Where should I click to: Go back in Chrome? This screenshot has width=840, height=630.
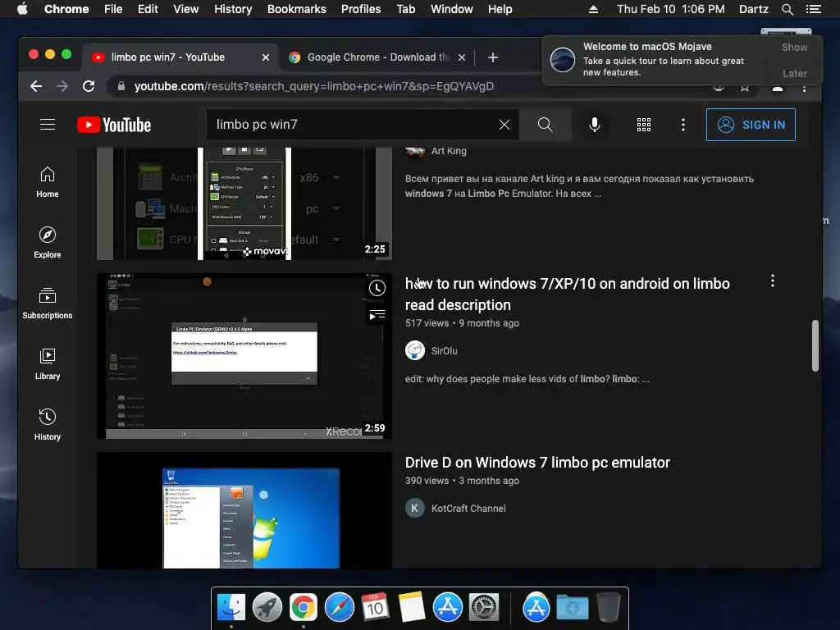36,86
